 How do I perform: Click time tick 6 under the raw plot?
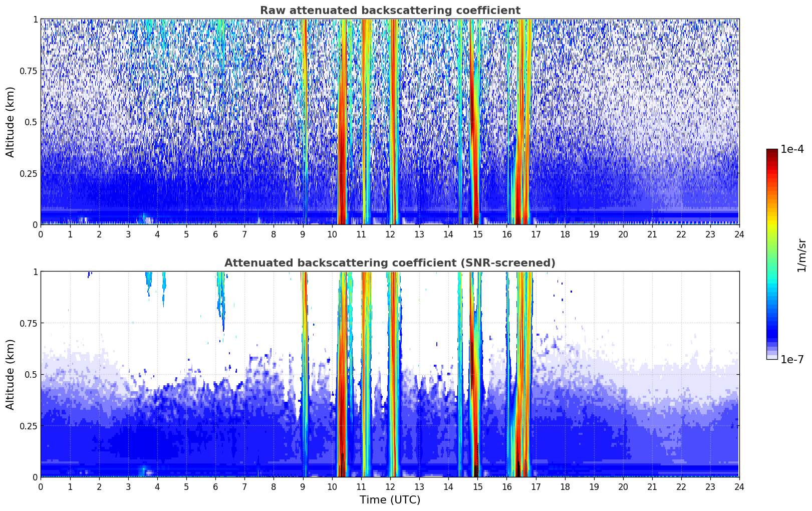(x=215, y=234)
